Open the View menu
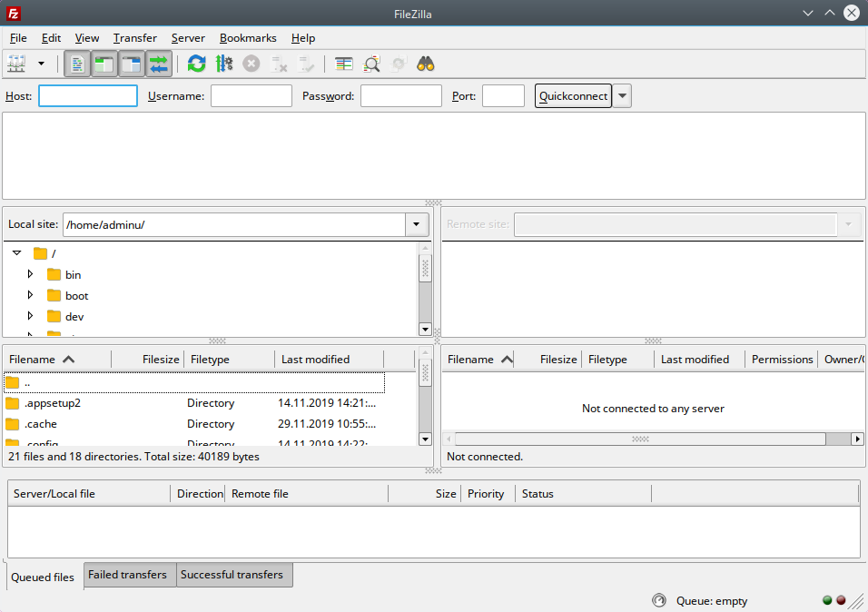This screenshot has width=868, height=612. pos(87,38)
